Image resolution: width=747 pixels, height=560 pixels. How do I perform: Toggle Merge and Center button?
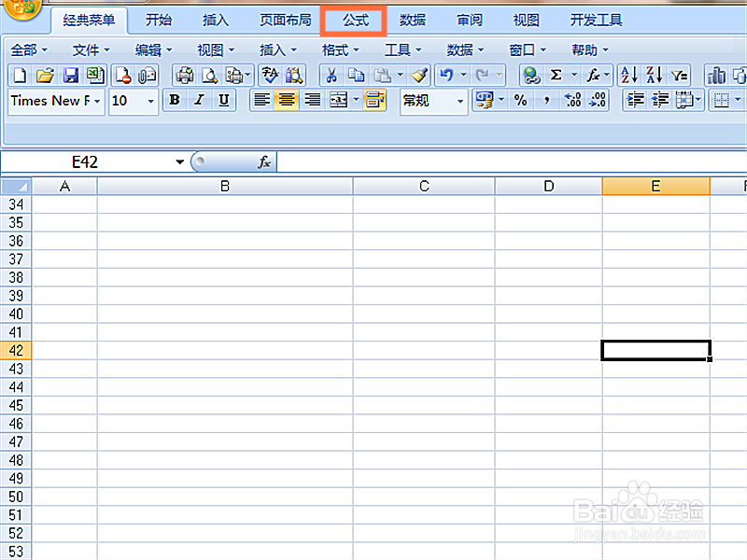coord(338,101)
